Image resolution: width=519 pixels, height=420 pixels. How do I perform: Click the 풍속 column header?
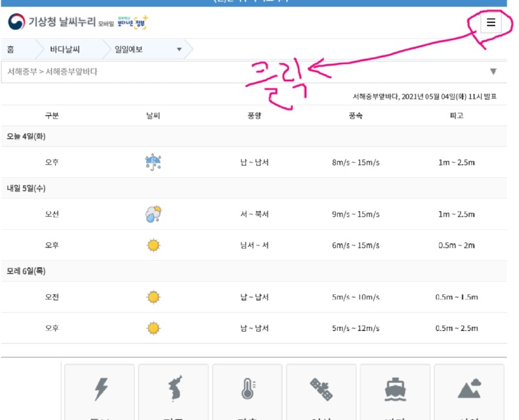click(x=355, y=116)
